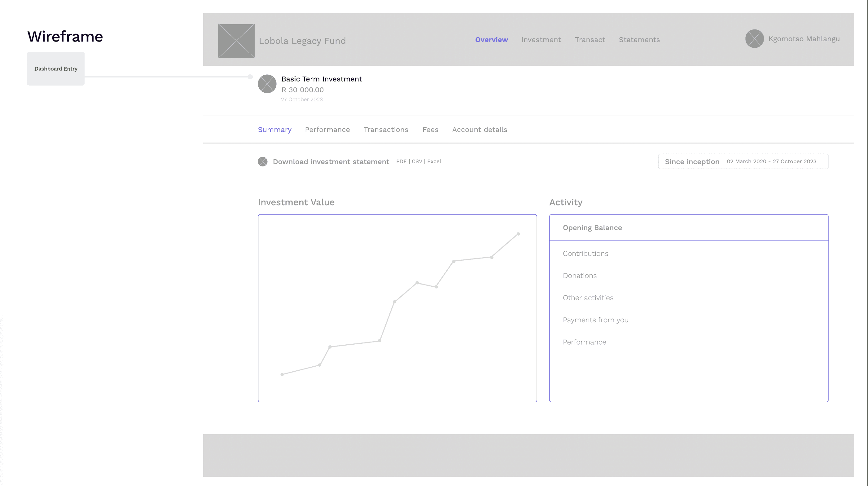The image size is (868, 486).
Task: Download the statement as Excel
Action: (434, 161)
